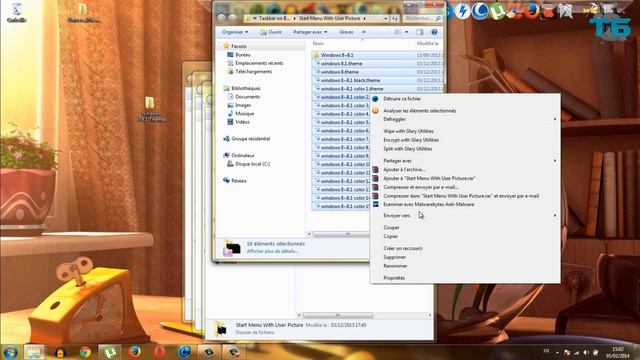Viewport: 640px width, 360px height.
Task: Click the Malwarebytes icon in the context menu
Action: click(375, 204)
